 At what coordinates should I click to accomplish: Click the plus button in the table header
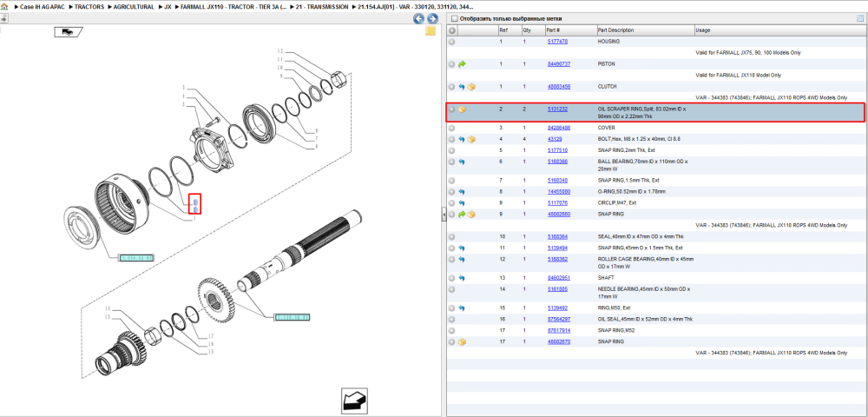click(x=452, y=30)
